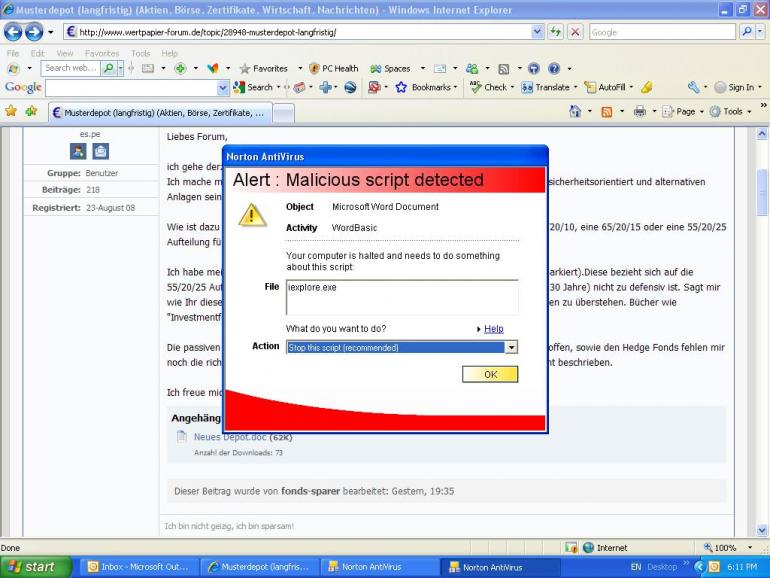Click the iexplore.exe File text box

(x=402, y=297)
